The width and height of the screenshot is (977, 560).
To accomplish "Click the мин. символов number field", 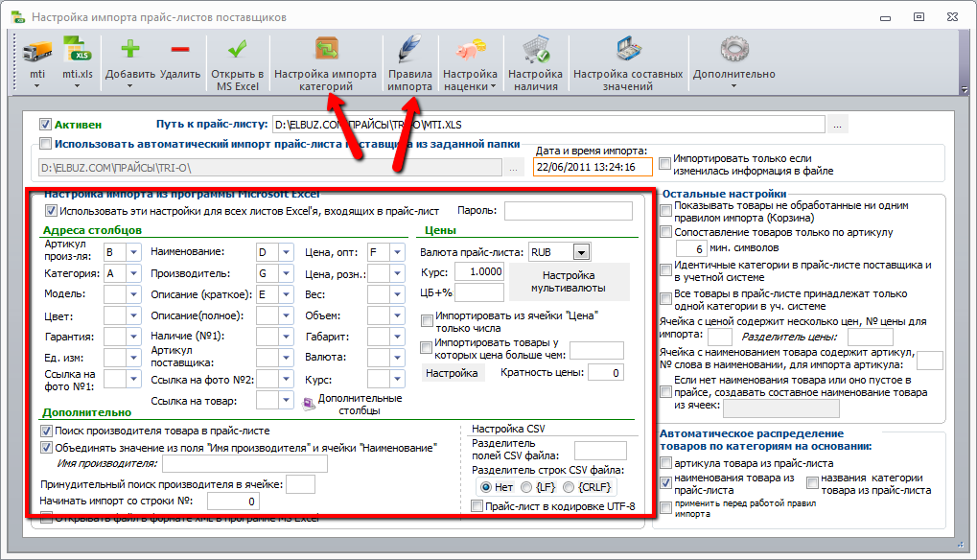I will point(691,248).
